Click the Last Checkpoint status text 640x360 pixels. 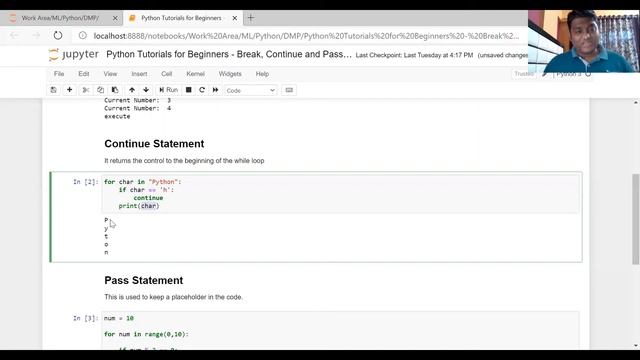(x=414, y=55)
